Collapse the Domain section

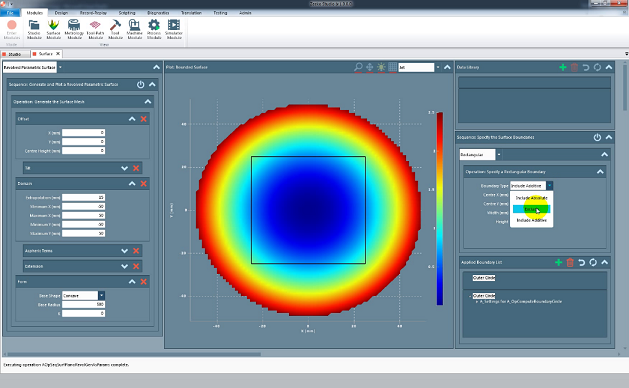[x=132, y=183]
